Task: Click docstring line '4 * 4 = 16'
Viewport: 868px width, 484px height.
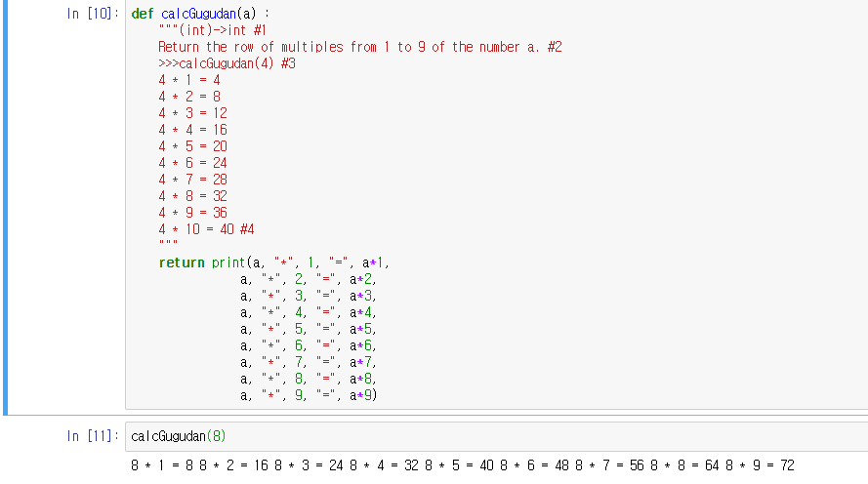Action: tap(192, 130)
